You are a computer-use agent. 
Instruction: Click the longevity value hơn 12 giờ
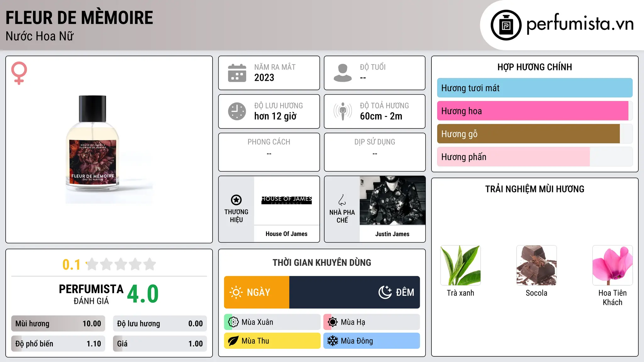(275, 116)
